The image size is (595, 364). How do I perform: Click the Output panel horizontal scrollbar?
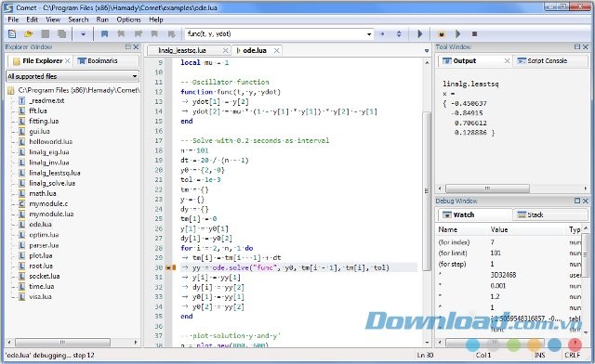(x=487, y=188)
